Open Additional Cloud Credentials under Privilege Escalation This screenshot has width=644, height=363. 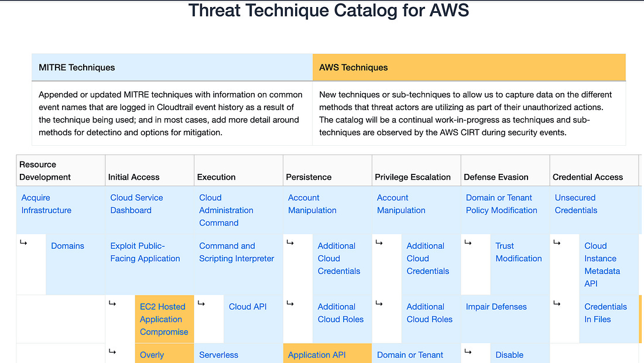[427, 258]
